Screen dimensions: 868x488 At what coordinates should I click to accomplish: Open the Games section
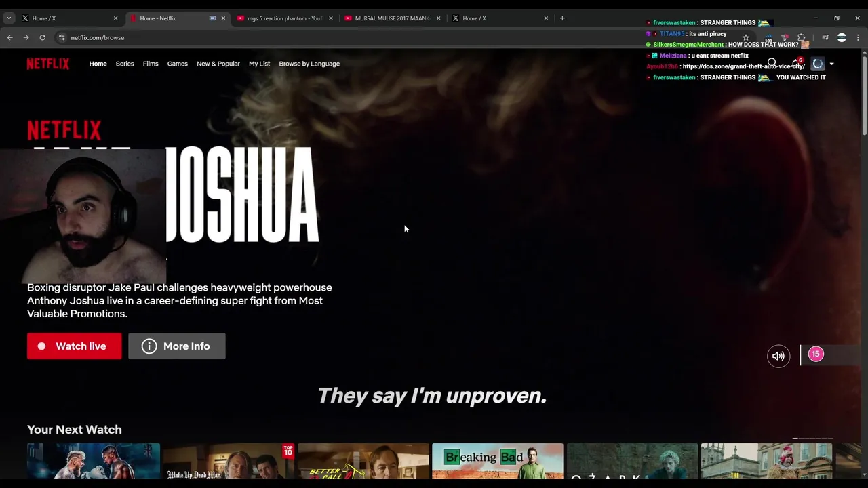(x=178, y=64)
